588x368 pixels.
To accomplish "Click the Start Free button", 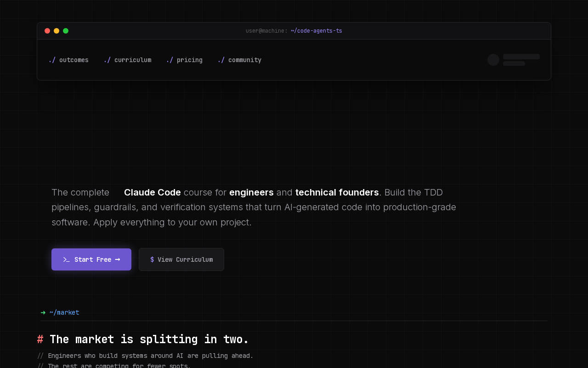I will click(91, 259).
